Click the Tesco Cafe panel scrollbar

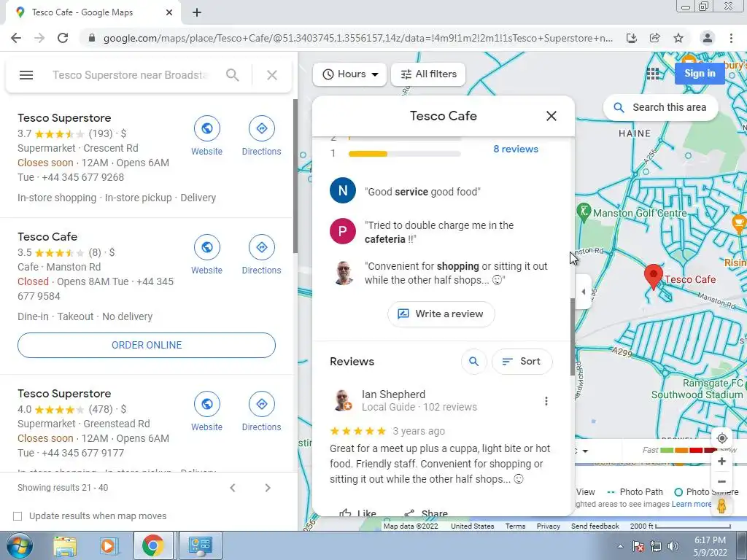point(572,337)
